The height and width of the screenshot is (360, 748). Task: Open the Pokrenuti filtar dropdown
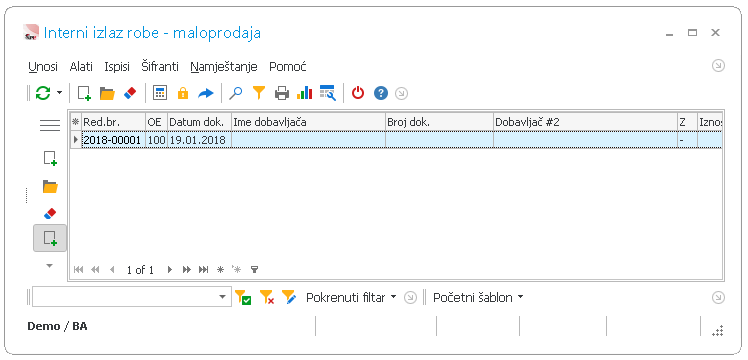(x=351, y=298)
